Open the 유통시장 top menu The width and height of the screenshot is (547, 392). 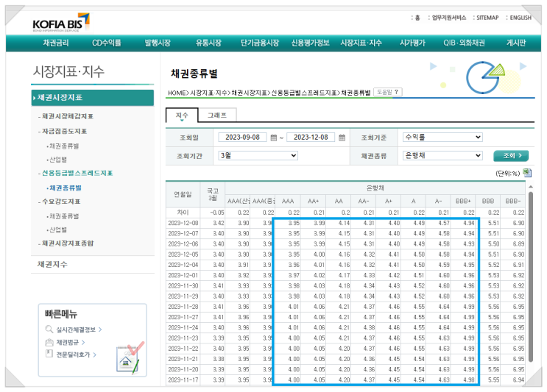[208, 43]
